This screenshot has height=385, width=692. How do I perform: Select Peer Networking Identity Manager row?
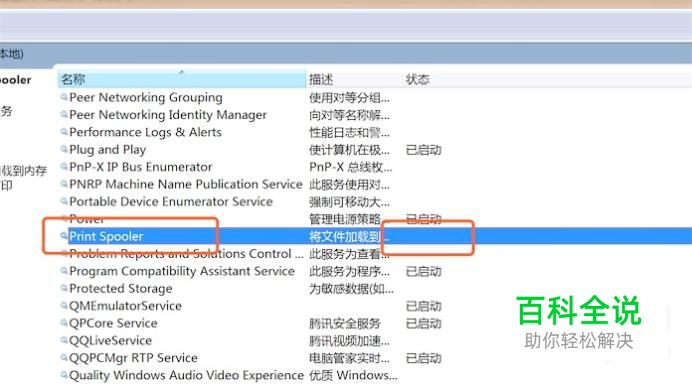168,115
